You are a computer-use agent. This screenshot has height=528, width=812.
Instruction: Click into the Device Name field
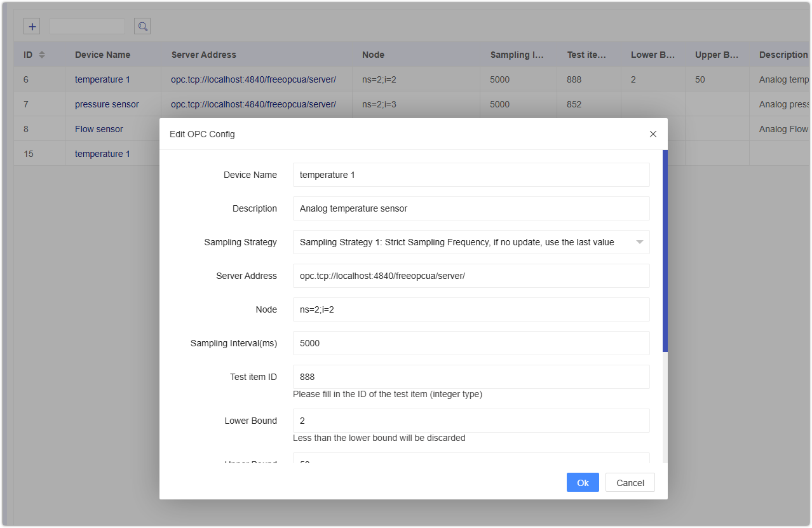[471, 175]
